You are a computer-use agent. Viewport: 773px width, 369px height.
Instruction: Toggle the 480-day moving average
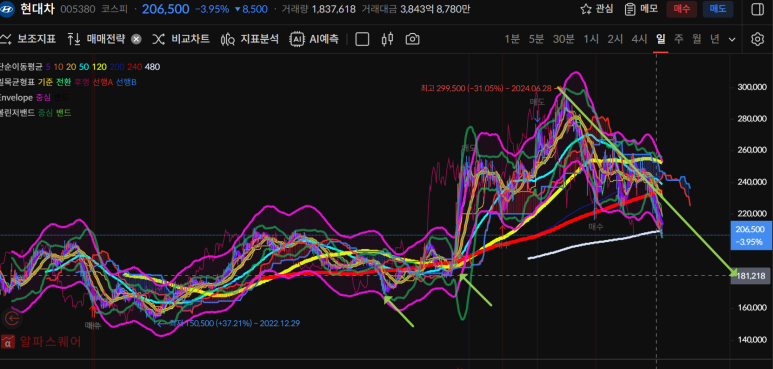(152, 67)
